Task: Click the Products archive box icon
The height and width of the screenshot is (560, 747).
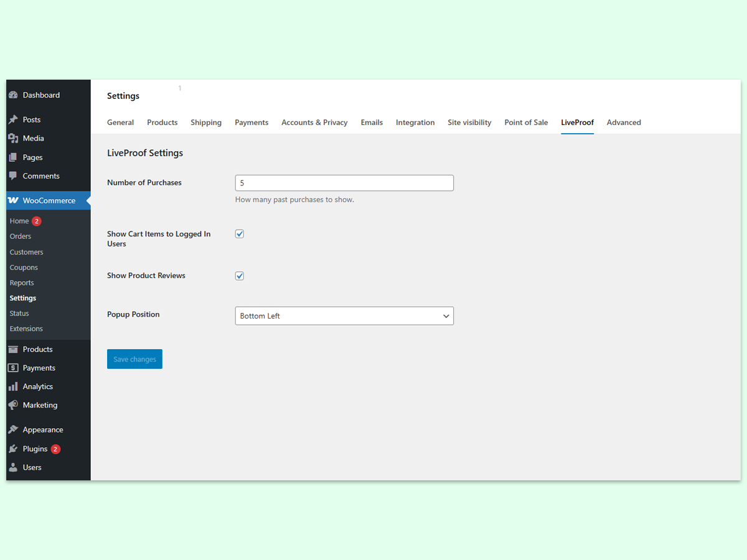Action: click(x=13, y=349)
